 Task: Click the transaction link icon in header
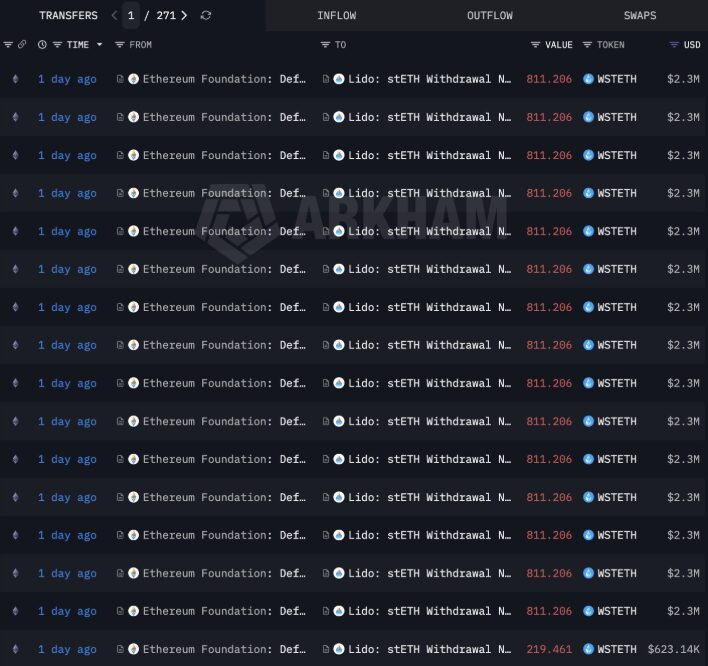point(22,45)
